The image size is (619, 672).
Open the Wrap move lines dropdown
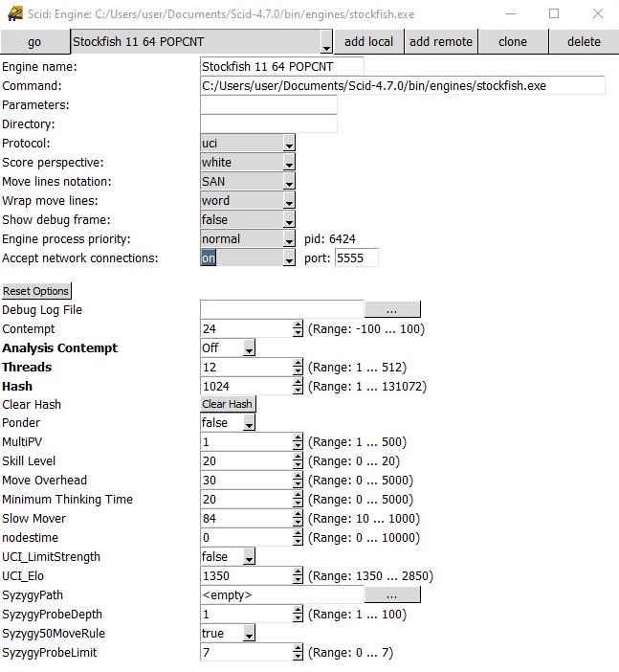(248, 201)
